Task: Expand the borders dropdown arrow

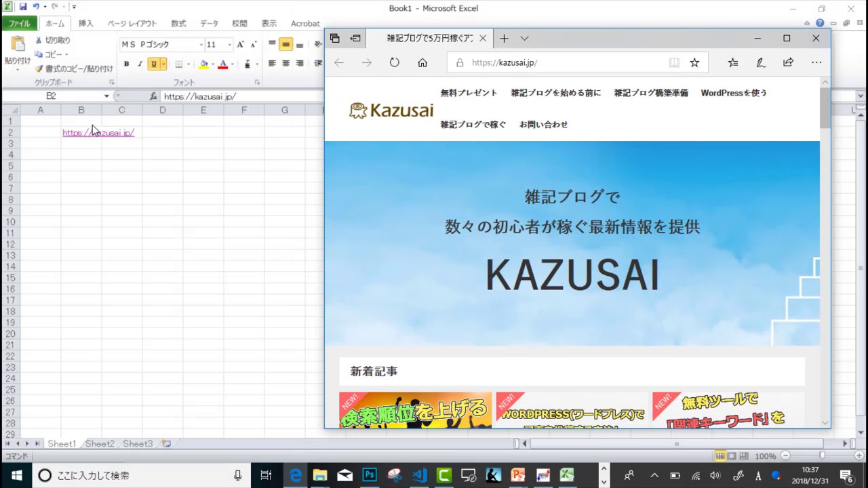Action: [x=188, y=64]
